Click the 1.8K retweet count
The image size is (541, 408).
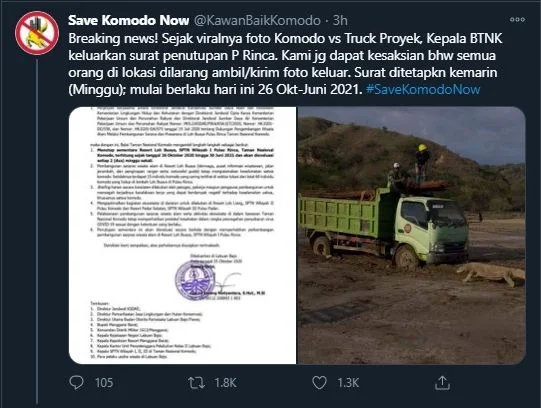coord(225,383)
